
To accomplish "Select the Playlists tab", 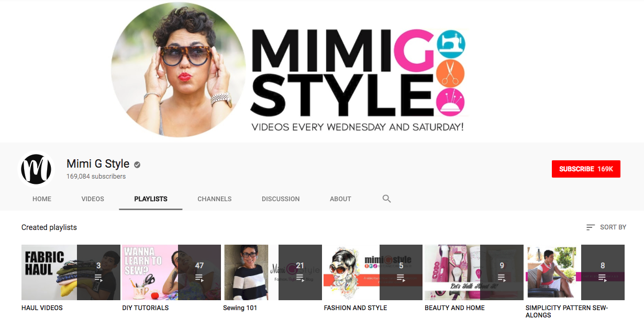I will (151, 199).
